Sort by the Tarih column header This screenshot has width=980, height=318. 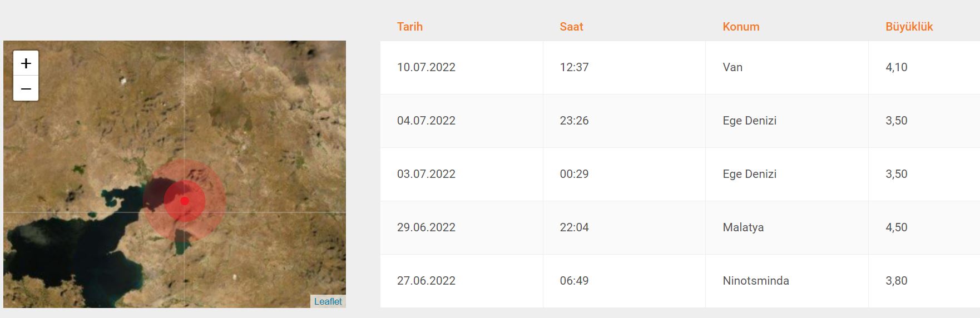pyautogui.click(x=410, y=27)
